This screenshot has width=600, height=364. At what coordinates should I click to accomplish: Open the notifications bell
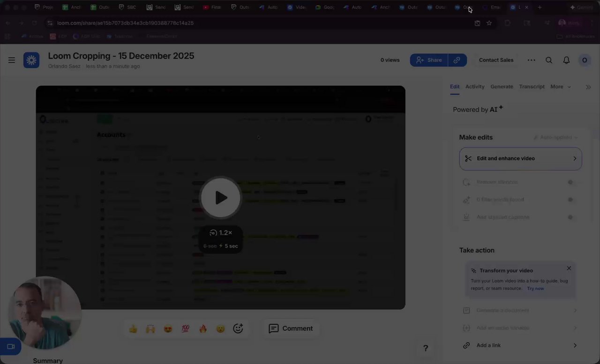click(x=566, y=60)
